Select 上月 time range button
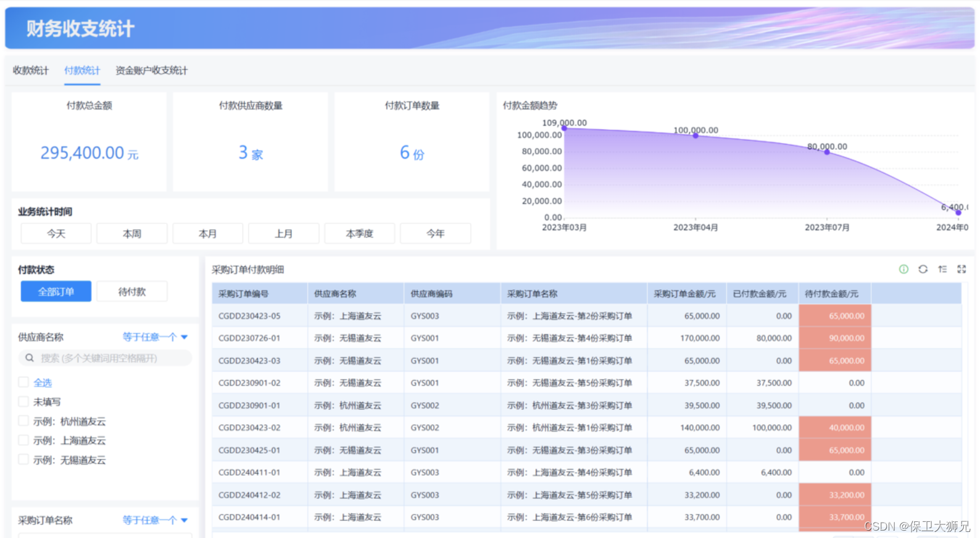Screen dimensions: 980x538 pyautogui.click(x=284, y=233)
